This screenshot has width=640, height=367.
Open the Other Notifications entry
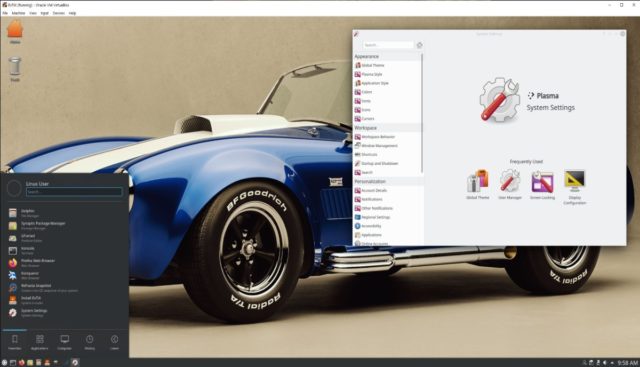[x=374, y=208]
